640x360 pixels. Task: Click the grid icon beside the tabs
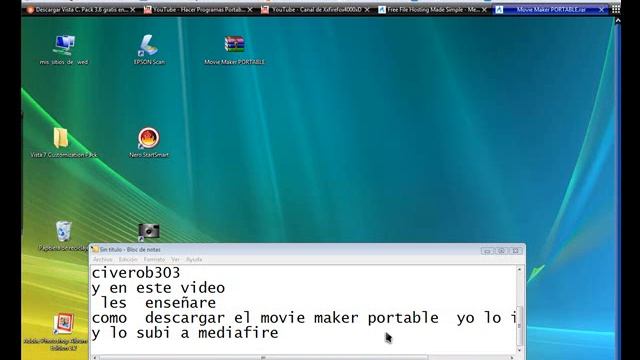point(616,9)
